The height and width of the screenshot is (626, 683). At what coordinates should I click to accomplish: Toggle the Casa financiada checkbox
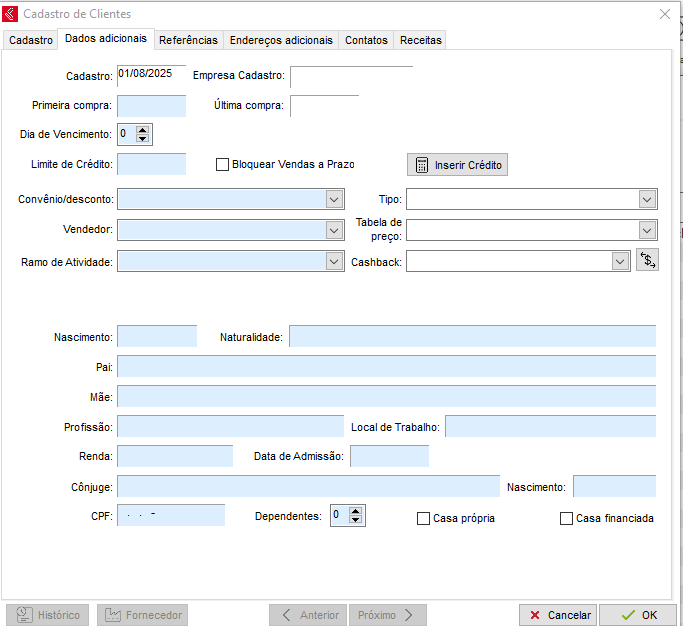[567, 519]
